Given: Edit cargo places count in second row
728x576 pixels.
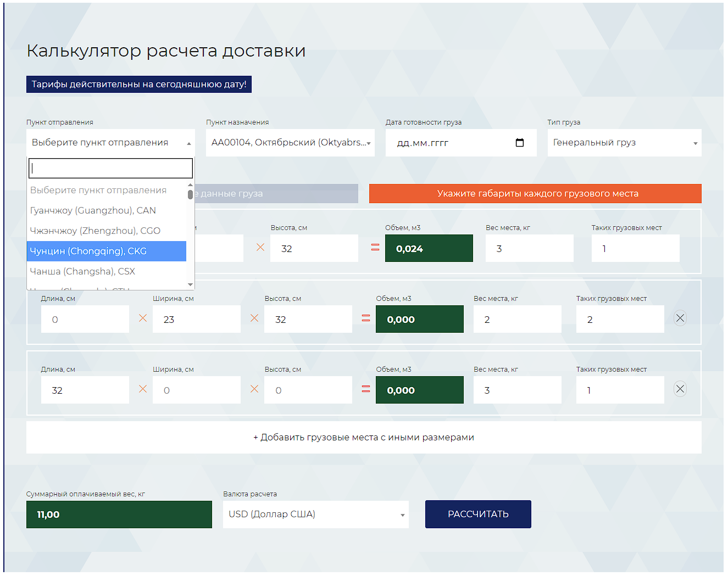Looking at the screenshot, I should point(619,320).
